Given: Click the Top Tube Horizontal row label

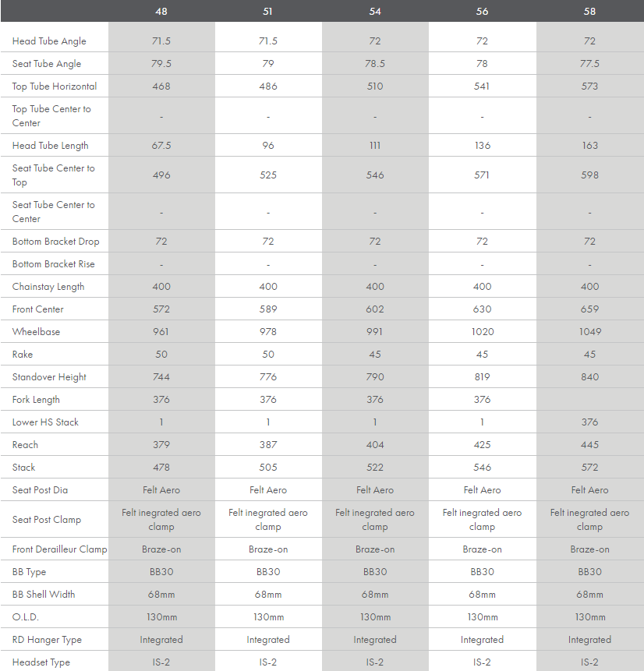Looking at the screenshot, I should coord(55,87).
